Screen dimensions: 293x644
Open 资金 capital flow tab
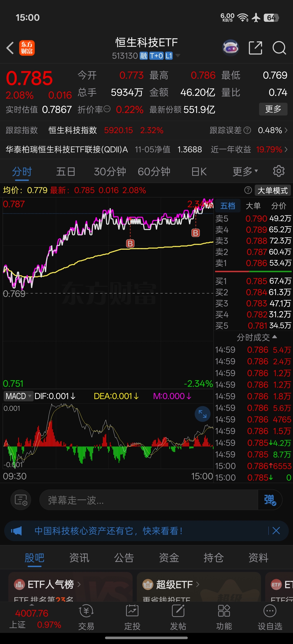(x=169, y=558)
